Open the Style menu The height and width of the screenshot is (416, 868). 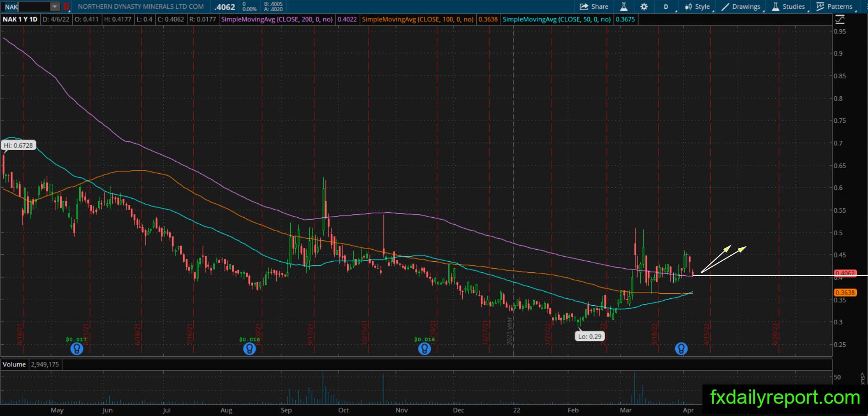(697, 6)
